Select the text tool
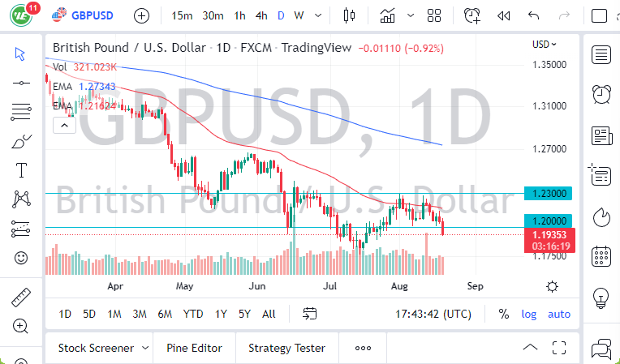The width and height of the screenshot is (620, 364). pyautogui.click(x=21, y=170)
